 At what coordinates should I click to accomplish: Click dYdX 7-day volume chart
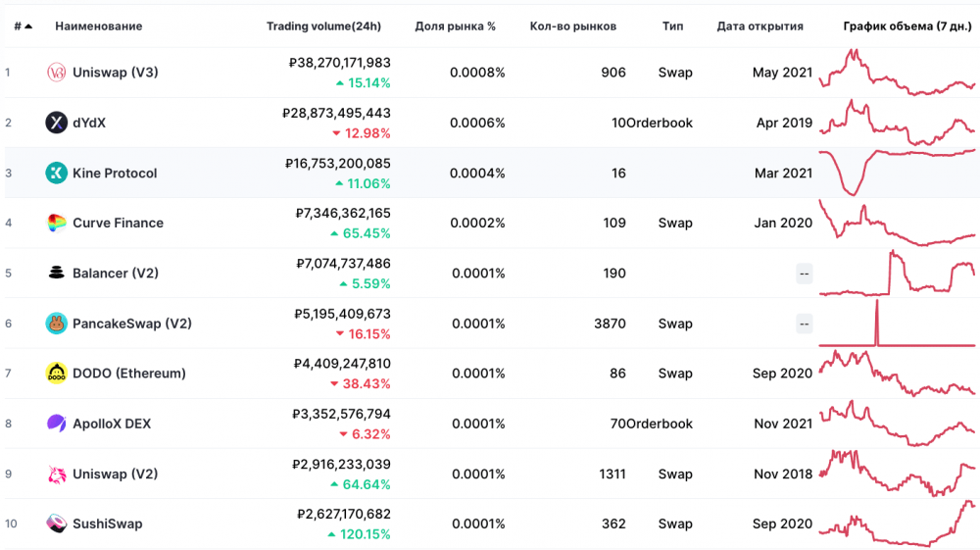[898, 123]
